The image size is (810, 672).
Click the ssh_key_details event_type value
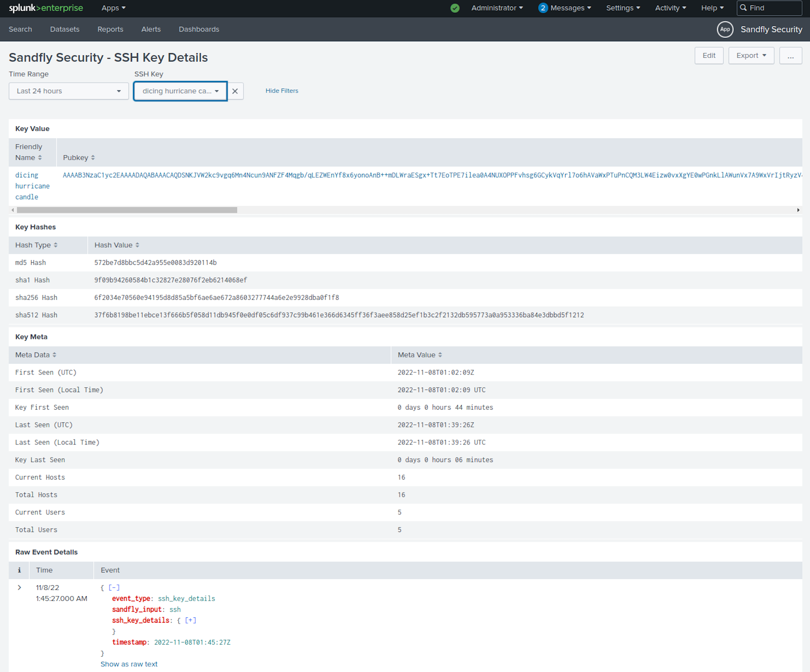(187, 599)
